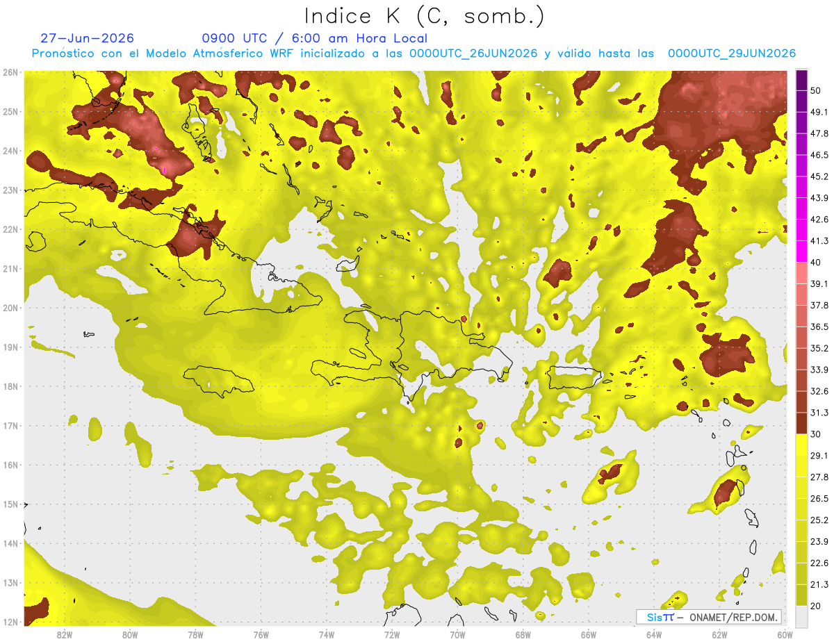Image resolution: width=834 pixels, height=644 pixels.
Task: Click the 62W longitude label
Action: click(719, 634)
